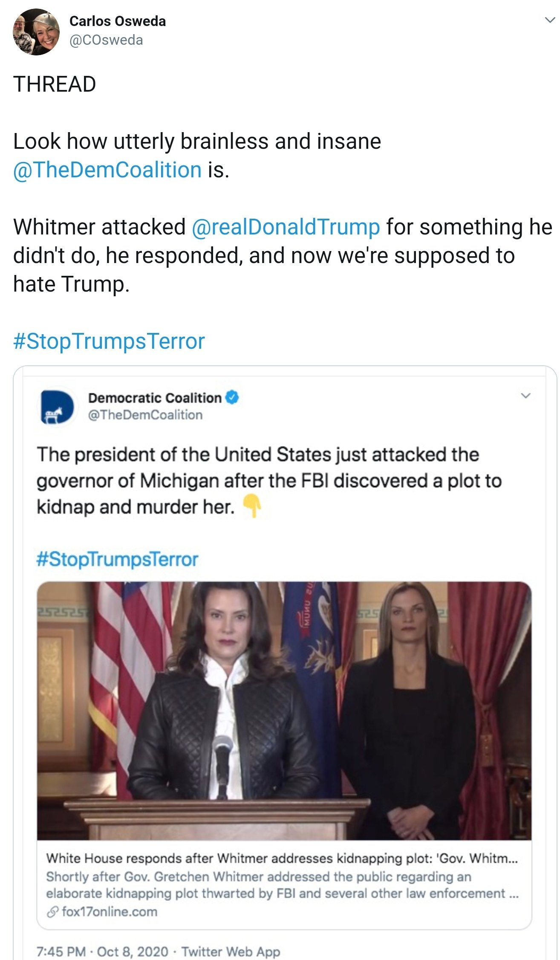The image size is (560, 960).
Task: Open the @TheDemCoalition mention link
Action: (x=107, y=170)
